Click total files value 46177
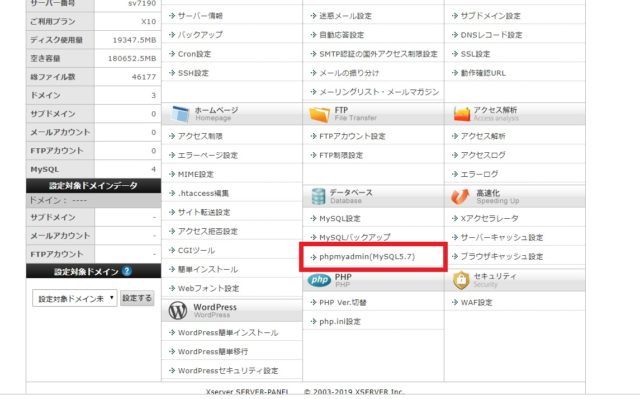 (x=144, y=77)
